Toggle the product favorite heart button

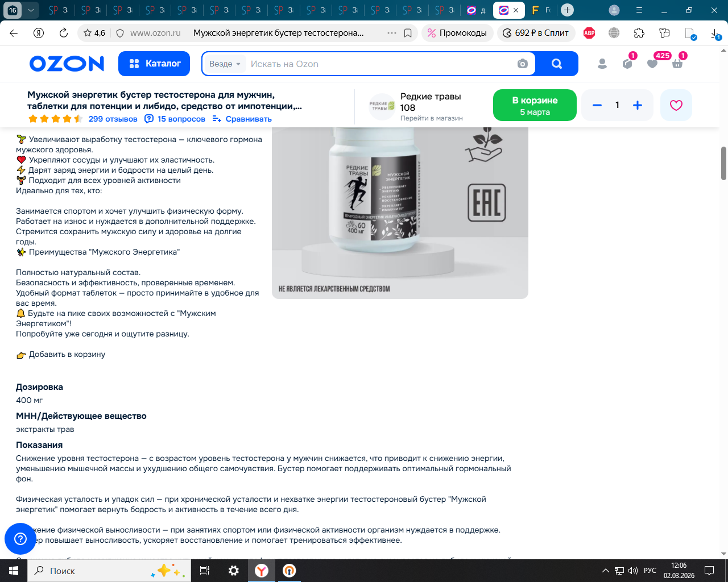coord(676,105)
